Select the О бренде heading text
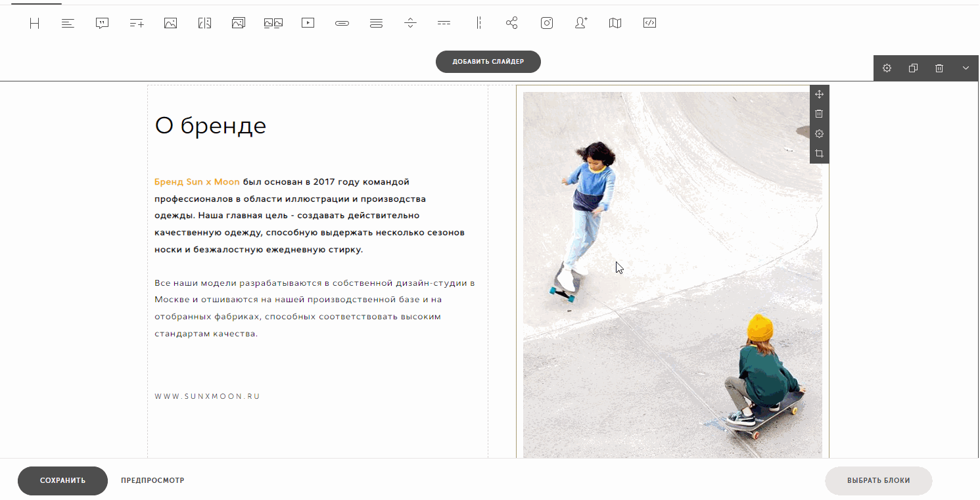Viewport: 980px width, 500px height. (x=210, y=125)
